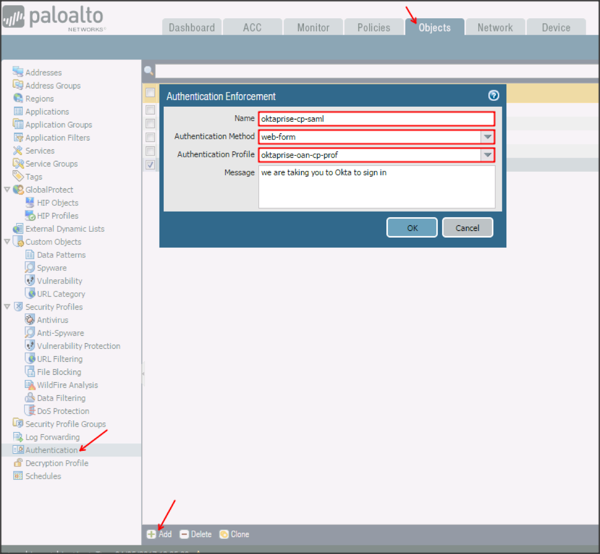Open Vulnerability Protection profile item

click(x=30, y=346)
